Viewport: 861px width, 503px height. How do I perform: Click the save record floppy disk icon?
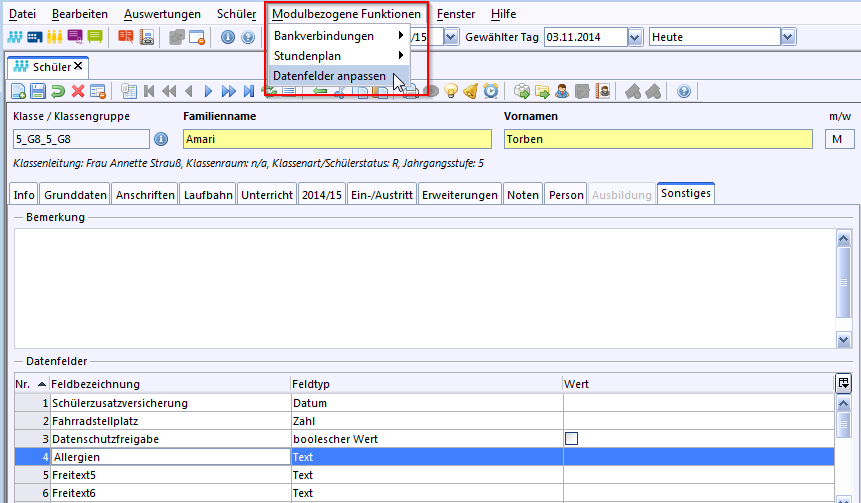click(38, 91)
